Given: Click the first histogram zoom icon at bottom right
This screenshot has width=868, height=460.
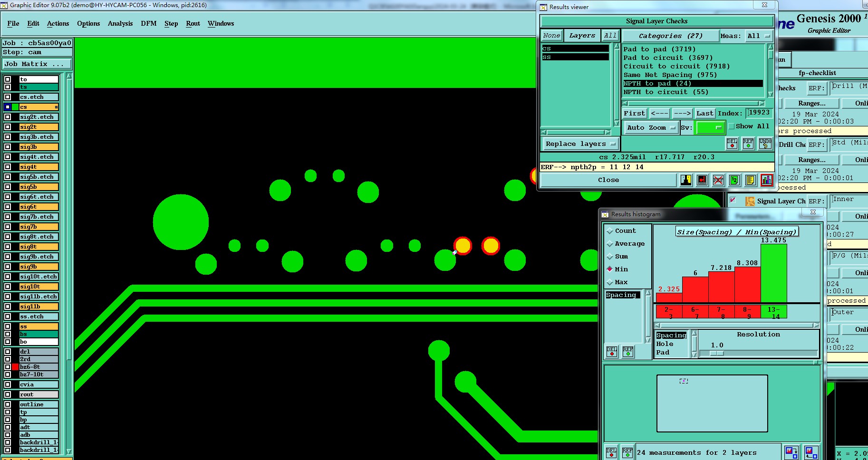Looking at the screenshot, I should (x=791, y=452).
